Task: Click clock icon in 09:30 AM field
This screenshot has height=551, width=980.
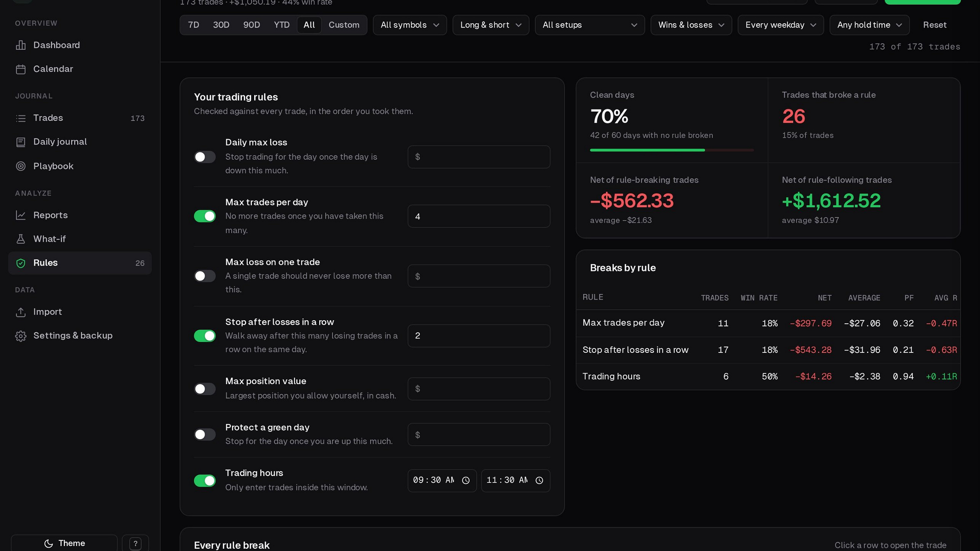Action: (x=465, y=481)
